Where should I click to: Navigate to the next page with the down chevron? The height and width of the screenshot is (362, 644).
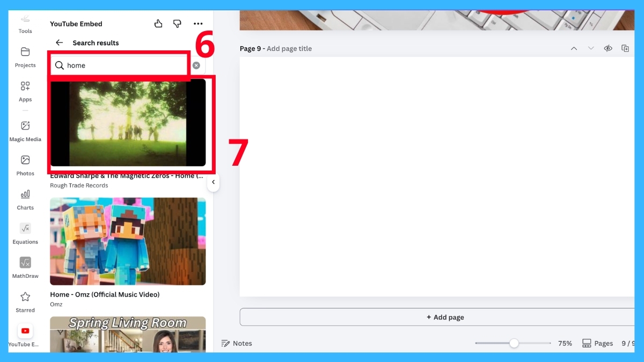coord(591,48)
